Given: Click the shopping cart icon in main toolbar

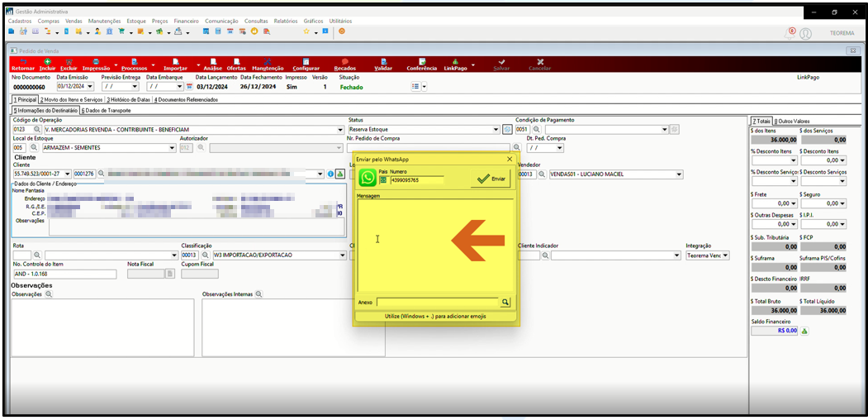Looking at the screenshot, I should 121,31.
